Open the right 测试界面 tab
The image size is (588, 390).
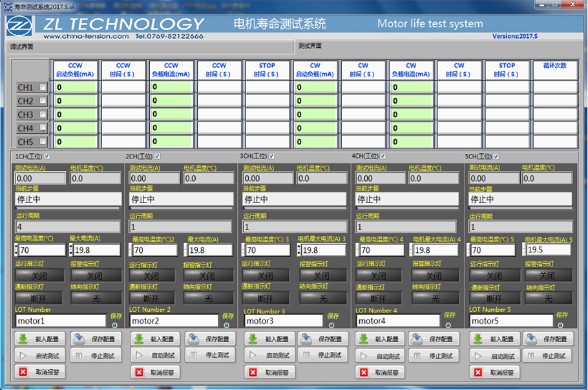click(x=310, y=47)
